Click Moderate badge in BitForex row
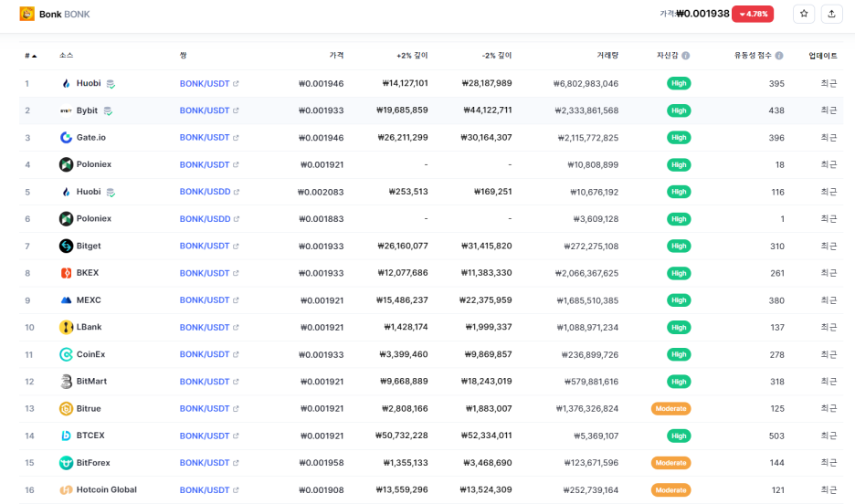Viewport: 855px width, 504px height. pyautogui.click(x=670, y=463)
